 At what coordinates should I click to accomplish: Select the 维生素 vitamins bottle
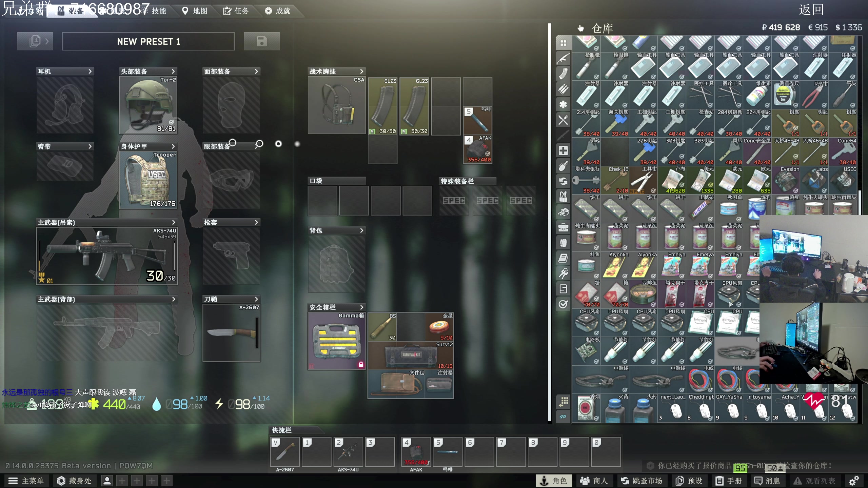(x=757, y=95)
